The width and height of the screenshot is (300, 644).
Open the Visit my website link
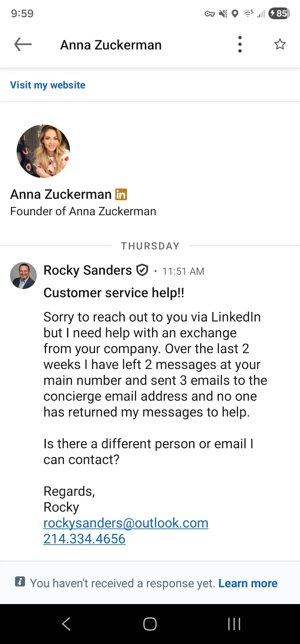(48, 85)
